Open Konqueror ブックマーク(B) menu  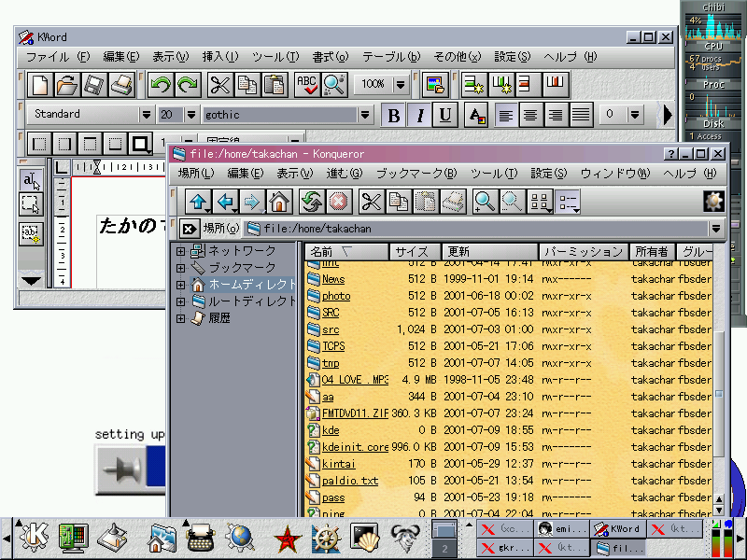[x=416, y=174]
